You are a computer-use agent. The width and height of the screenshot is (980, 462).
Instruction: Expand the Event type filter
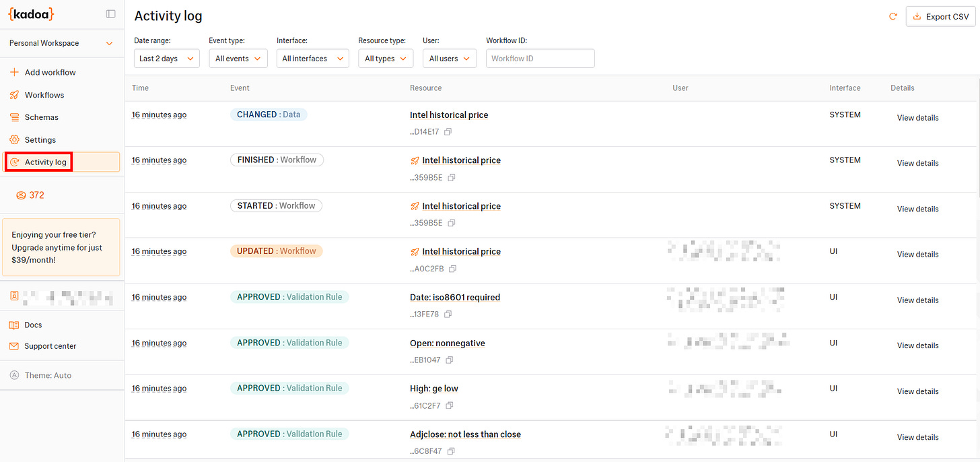click(238, 58)
